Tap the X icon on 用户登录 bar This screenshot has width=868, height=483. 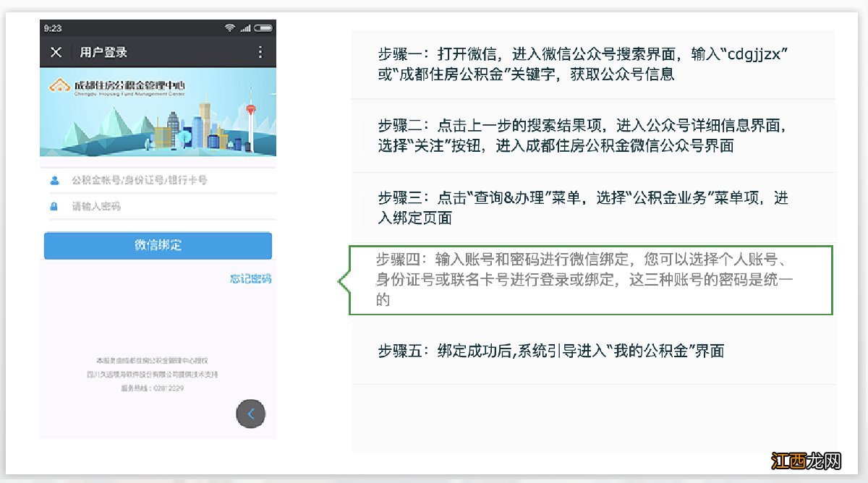56,51
